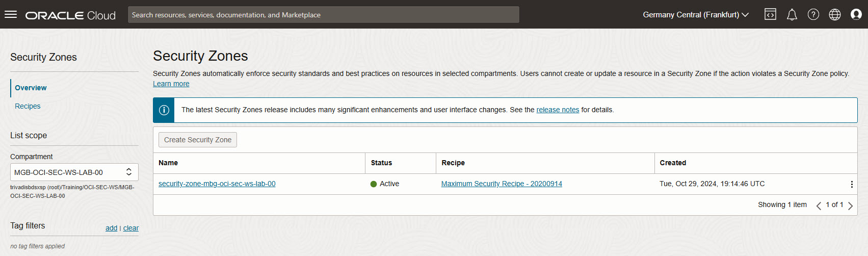Open the hamburger navigation menu
The width and height of the screenshot is (868, 256).
[x=11, y=14]
